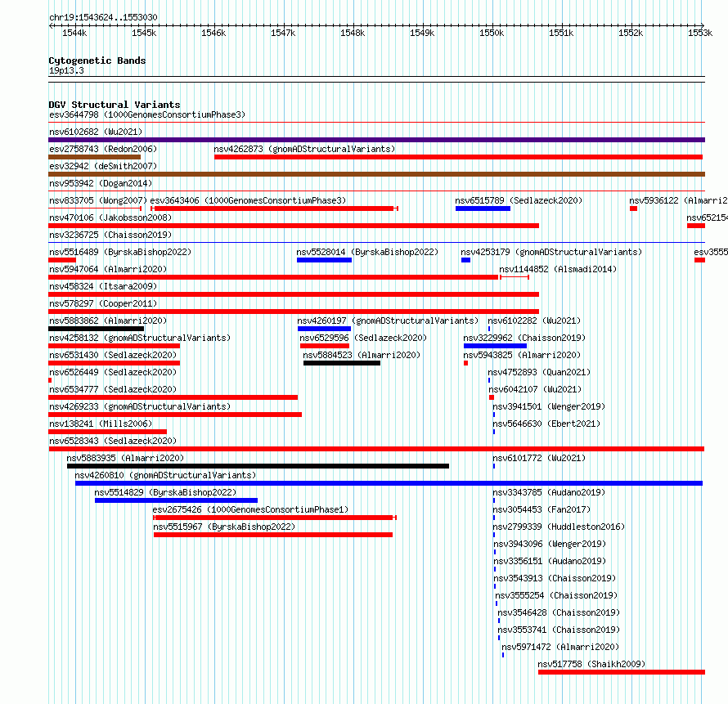The image size is (728, 704).
Task: Select the blue nsv5514829 ByrskaBishop2022 bar
Action: (x=176, y=500)
